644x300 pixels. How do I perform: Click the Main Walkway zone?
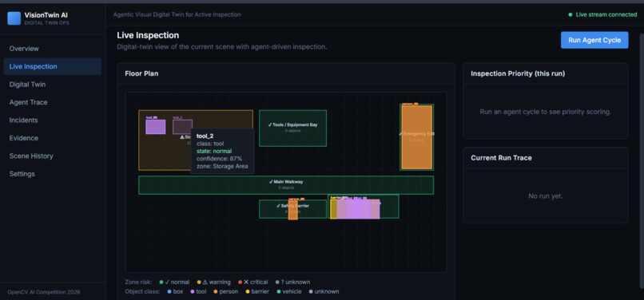286,185
